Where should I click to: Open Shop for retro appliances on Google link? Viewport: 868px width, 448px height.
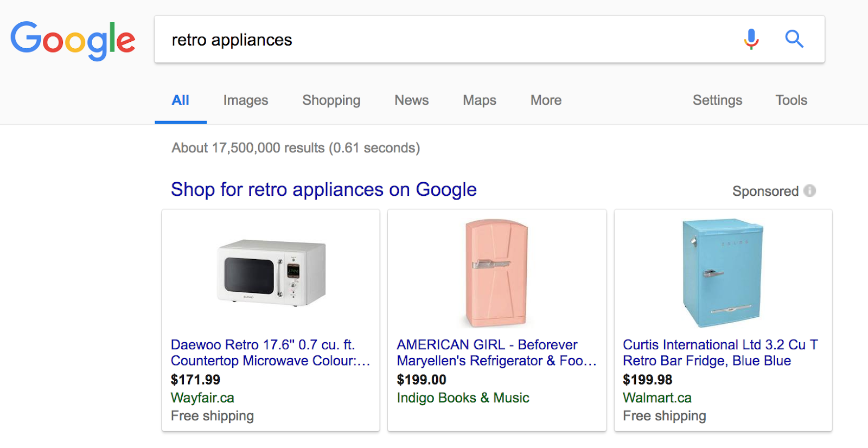tap(324, 190)
